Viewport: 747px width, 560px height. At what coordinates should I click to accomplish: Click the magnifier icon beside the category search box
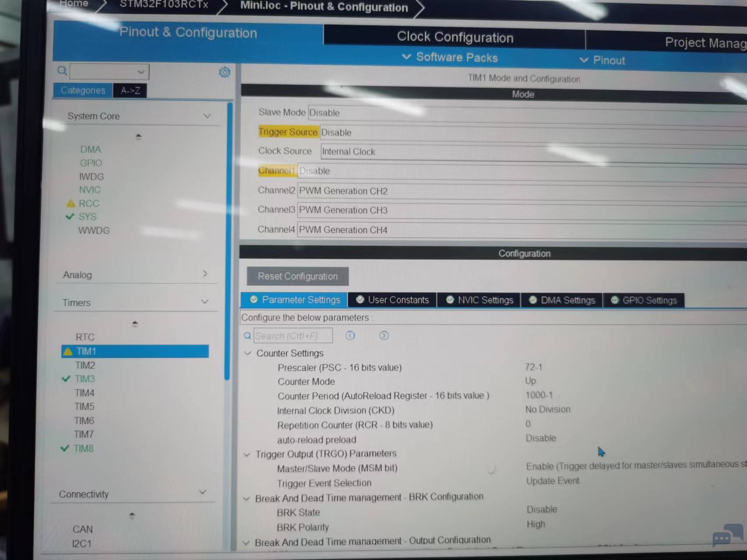[62, 71]
